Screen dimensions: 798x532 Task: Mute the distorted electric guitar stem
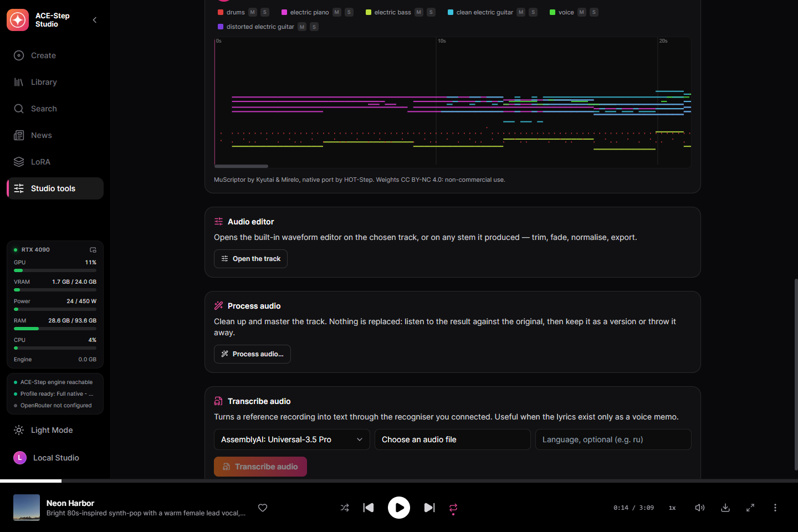pos(302,27)
